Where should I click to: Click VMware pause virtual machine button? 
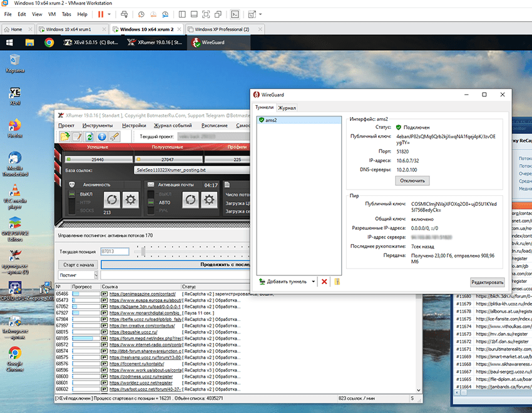(101, 14)
